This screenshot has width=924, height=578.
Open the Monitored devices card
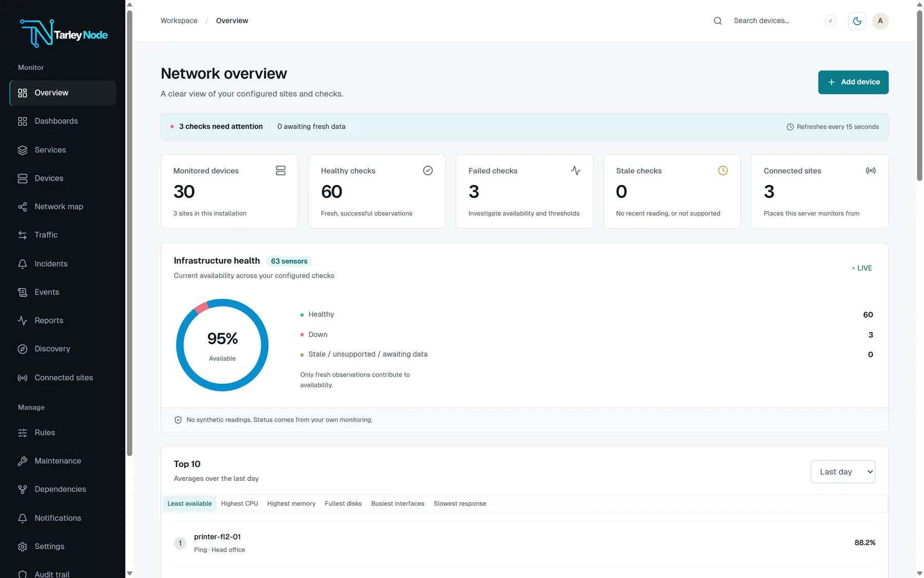tap(229, 191)
